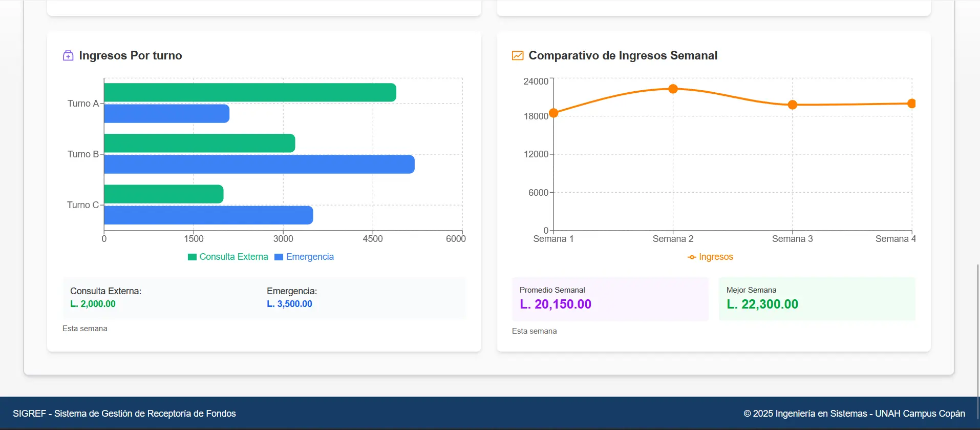The width and height of the screenshot is (980, 430).
Task: Click Turno C blue Emergencia bar
Action: pyautogui.click(x=208, y=215)
